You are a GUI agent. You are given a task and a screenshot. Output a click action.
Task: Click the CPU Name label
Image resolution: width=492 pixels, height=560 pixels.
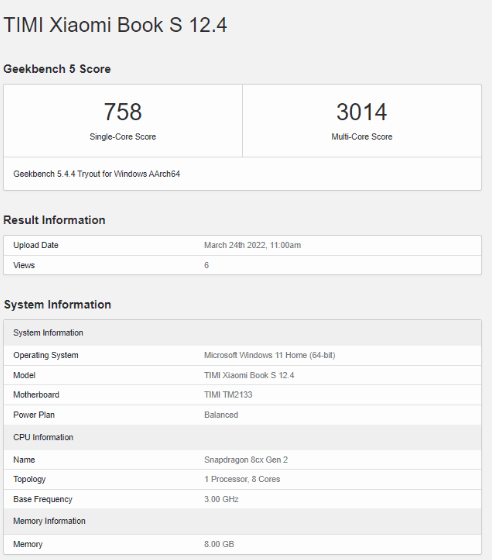point(24,460)
